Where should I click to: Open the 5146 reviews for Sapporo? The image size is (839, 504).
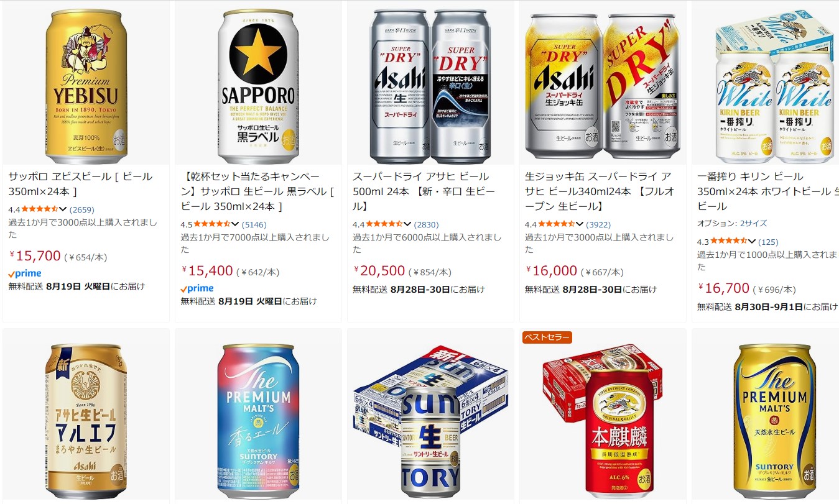click(x=254, y=224)
